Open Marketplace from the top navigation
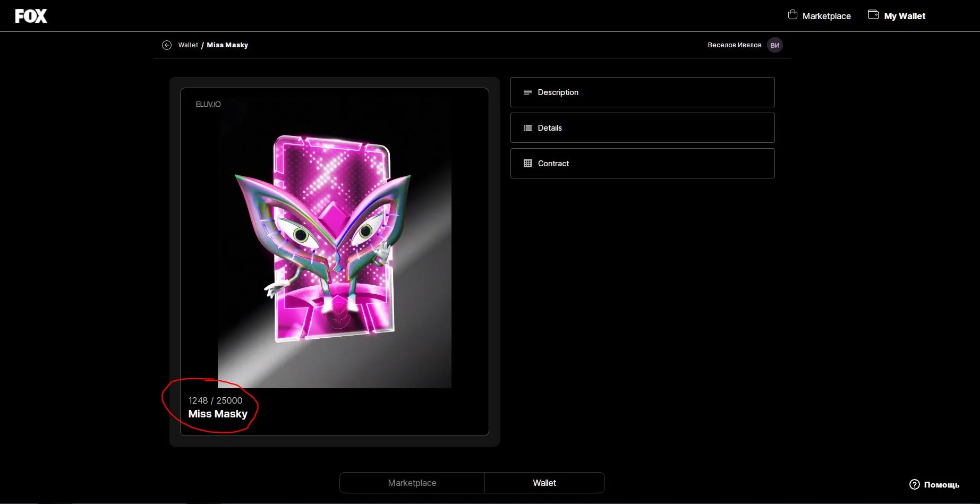980x504 pixels. coord(820,16)
